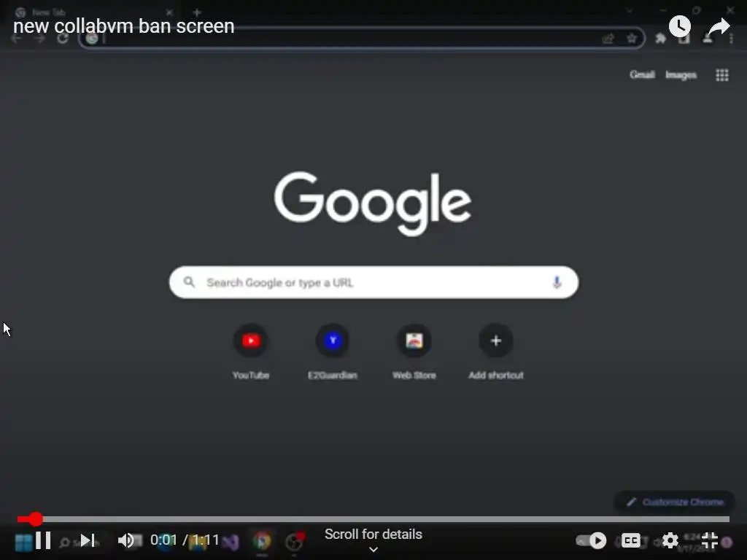The image size is (747, 560).
Task: Toggle the autoplay switch
Action: coord(591,540)
